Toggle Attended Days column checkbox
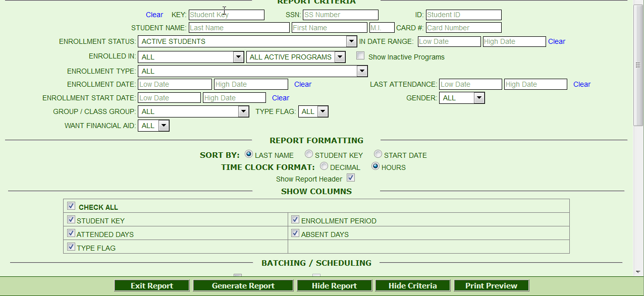The width and height of the screenshot is (644, 296). pyautogui.click(x=71, y=233)
